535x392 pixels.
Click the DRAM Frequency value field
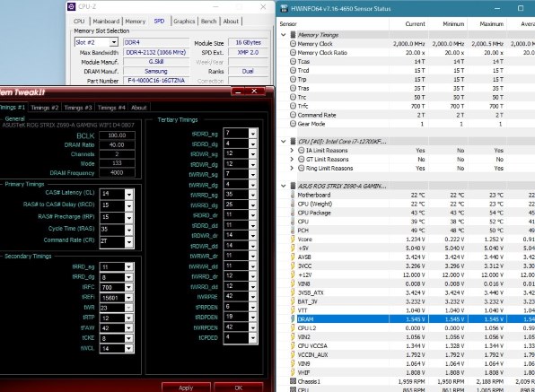[x=117, y=172]
